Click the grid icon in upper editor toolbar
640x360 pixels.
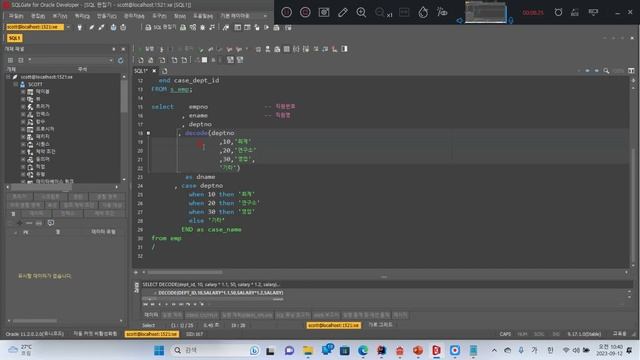coord(287,49)
